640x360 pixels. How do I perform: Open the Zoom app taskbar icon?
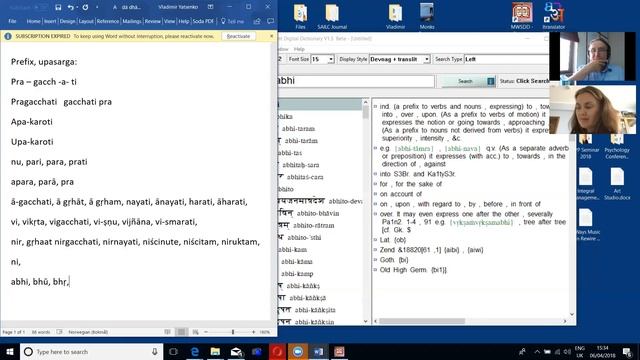tap(298, 351)
